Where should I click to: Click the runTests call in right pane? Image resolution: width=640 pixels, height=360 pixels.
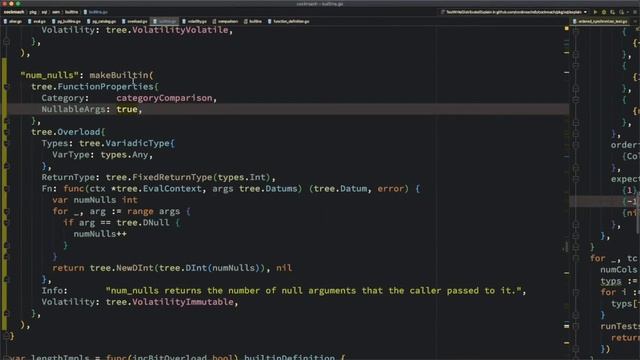620,327
